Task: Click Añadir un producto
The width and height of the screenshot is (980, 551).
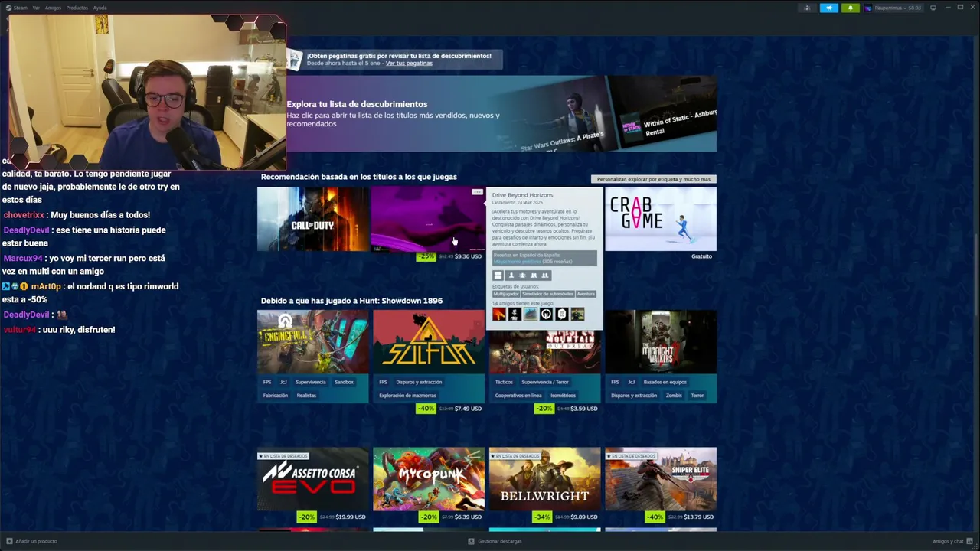Action: click(x=36, y=541)
